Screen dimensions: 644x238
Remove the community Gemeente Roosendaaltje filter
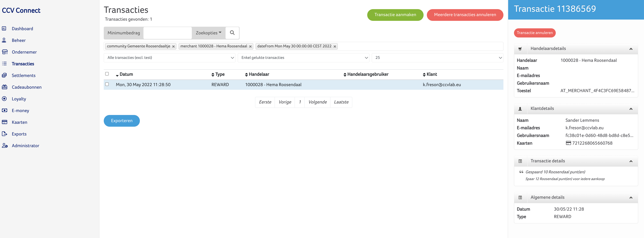pyautogui.click(x=173, y=47)
